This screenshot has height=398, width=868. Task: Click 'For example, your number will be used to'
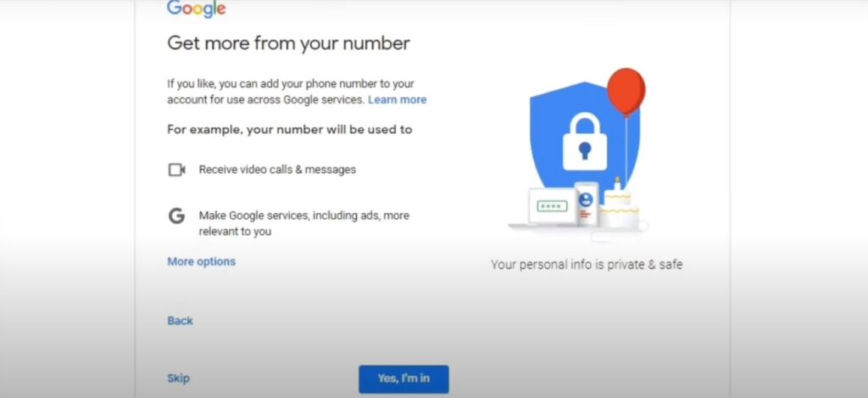(290, 130)
